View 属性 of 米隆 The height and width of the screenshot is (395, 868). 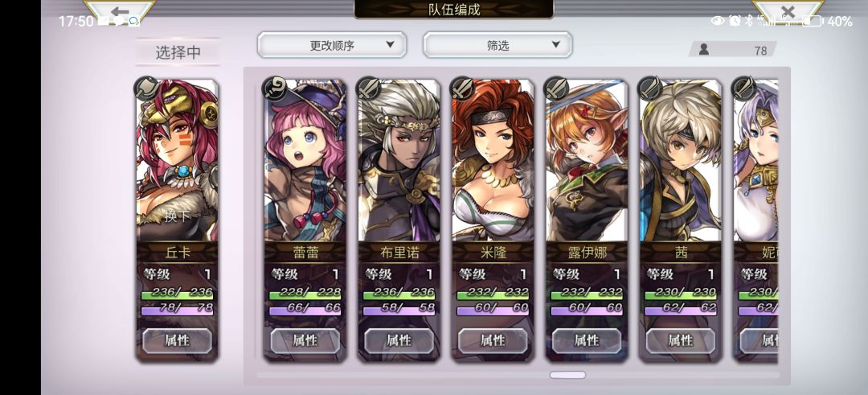(x=493, y=341)
